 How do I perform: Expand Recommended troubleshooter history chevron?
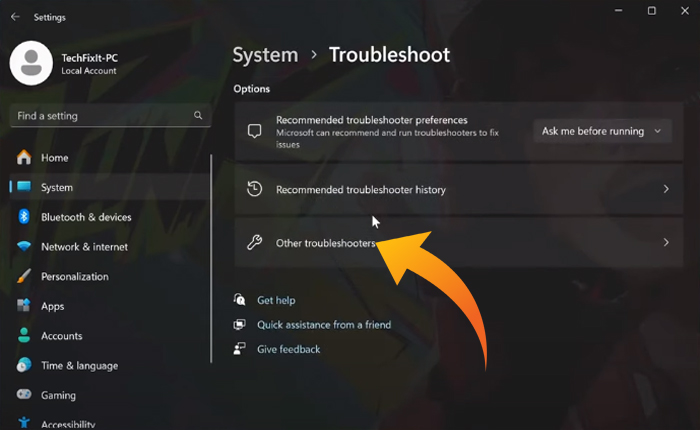(x=666, y=189)
